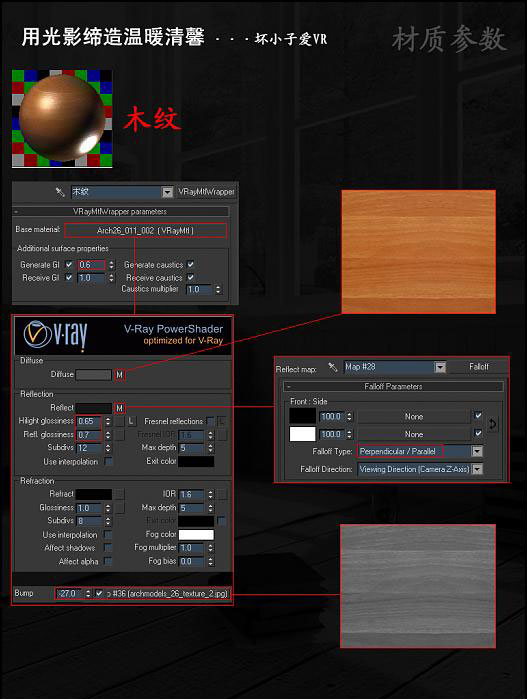
Task: Toggle the Bump map enable checkbox
Action: coord(99,594)
